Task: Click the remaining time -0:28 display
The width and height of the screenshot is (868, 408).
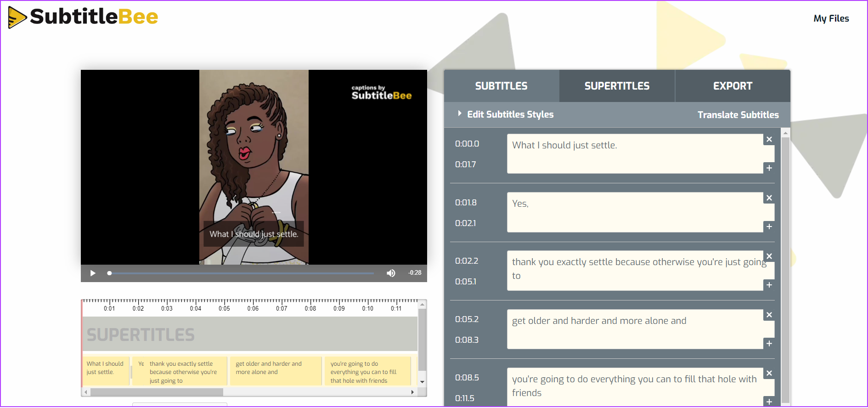Action: 415,273
